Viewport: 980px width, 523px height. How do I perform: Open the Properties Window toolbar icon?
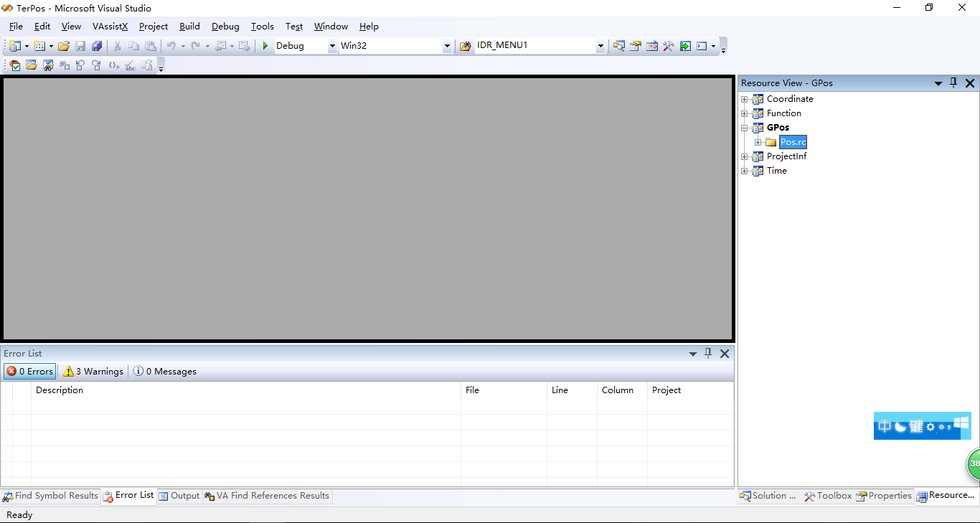pos(636,46)
